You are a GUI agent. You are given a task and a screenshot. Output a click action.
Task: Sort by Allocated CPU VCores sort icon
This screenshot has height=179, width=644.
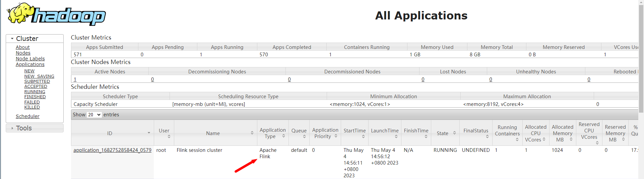pos(544,139)
